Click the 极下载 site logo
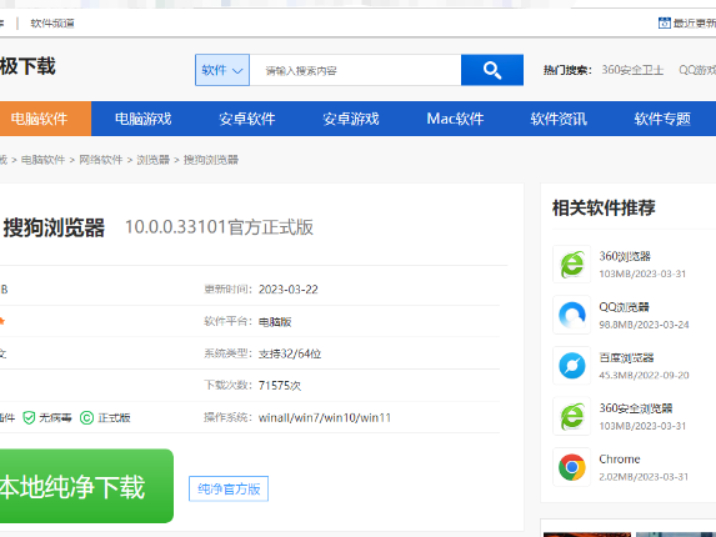716x537 pixels. point(28,67)
